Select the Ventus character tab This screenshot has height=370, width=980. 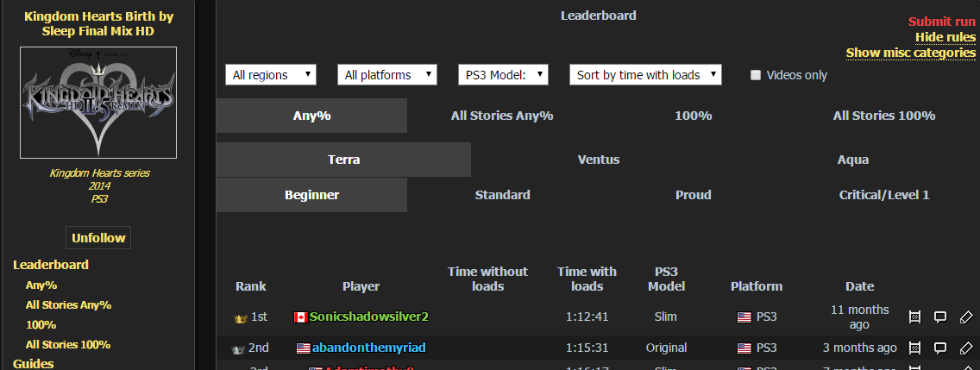click(x=599, y=160)
